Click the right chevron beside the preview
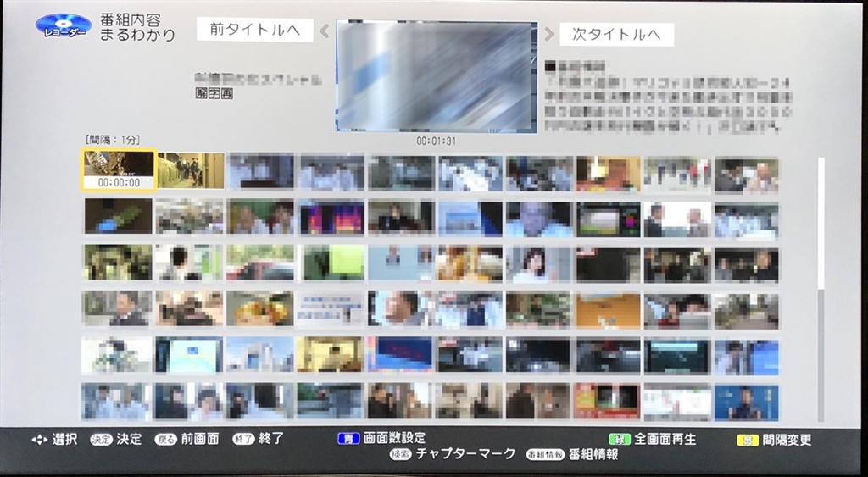Viewport: 868px width, 477px height. pos(548,34)
